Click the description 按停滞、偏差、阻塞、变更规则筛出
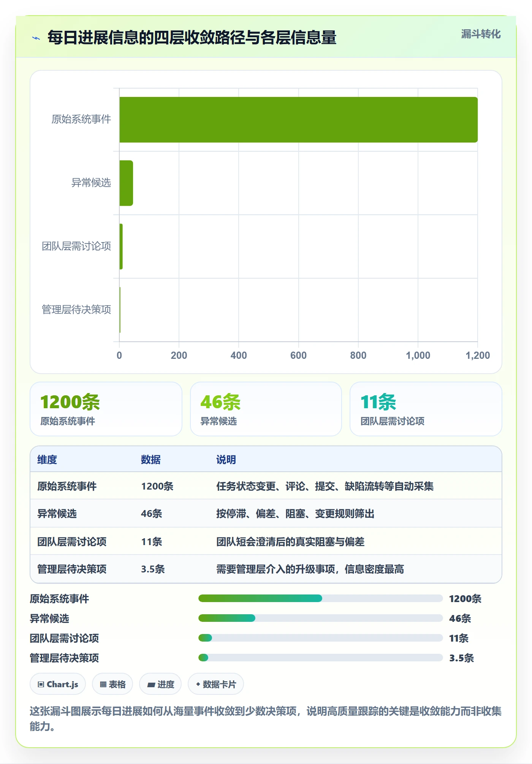This screenshot has width=532, height=764. tap(295, 514)
